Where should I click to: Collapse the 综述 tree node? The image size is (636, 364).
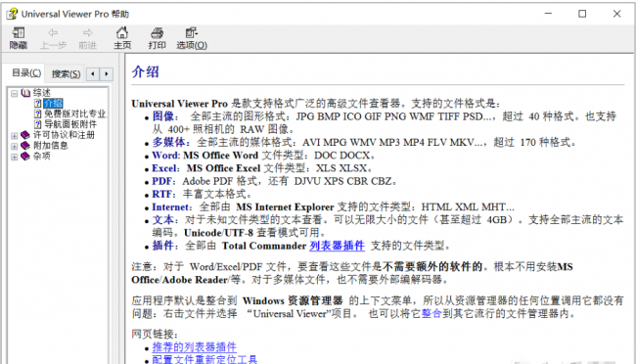coord(15,93)
